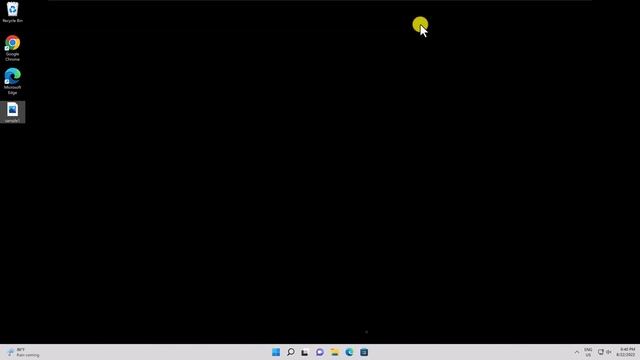Screen dimensions: 640x360
Task: Expand the hidden system tray icons
Action: click(x=576, y=352)
